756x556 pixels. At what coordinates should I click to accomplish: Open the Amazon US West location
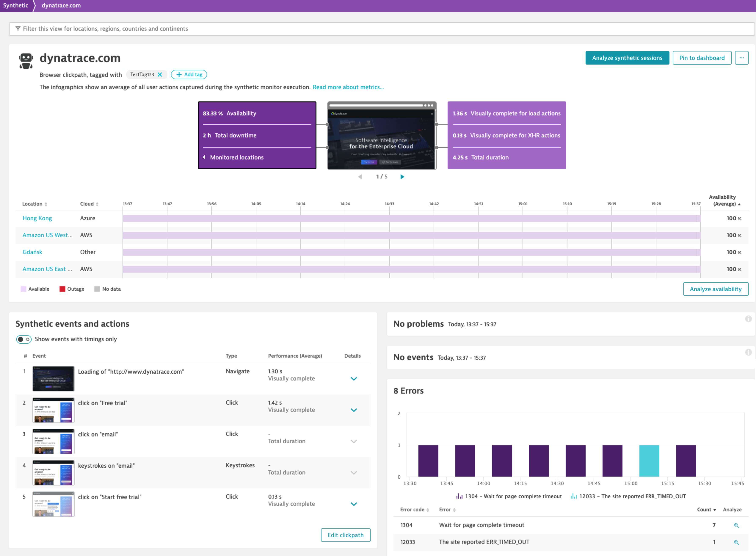tap(47, 235)
